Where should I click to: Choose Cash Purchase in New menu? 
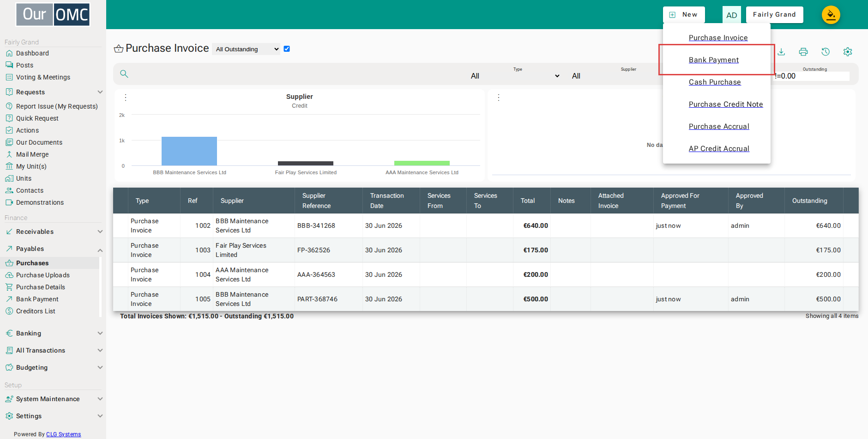click(x=715, y=82)
